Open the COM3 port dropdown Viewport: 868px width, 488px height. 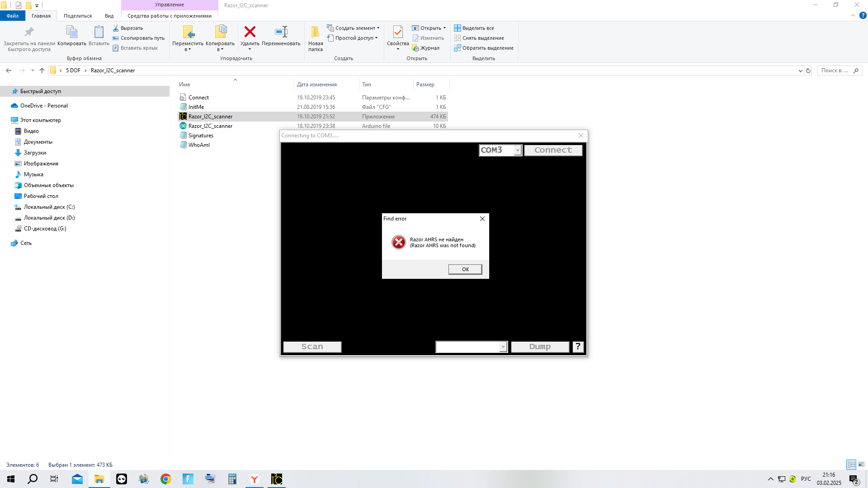coord(518,150)
